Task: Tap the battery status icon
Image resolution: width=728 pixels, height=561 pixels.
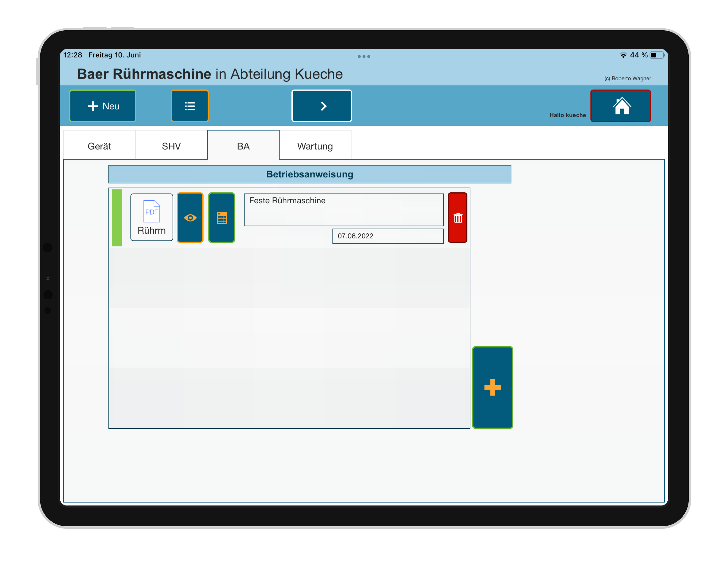Action: pos(657,55)
